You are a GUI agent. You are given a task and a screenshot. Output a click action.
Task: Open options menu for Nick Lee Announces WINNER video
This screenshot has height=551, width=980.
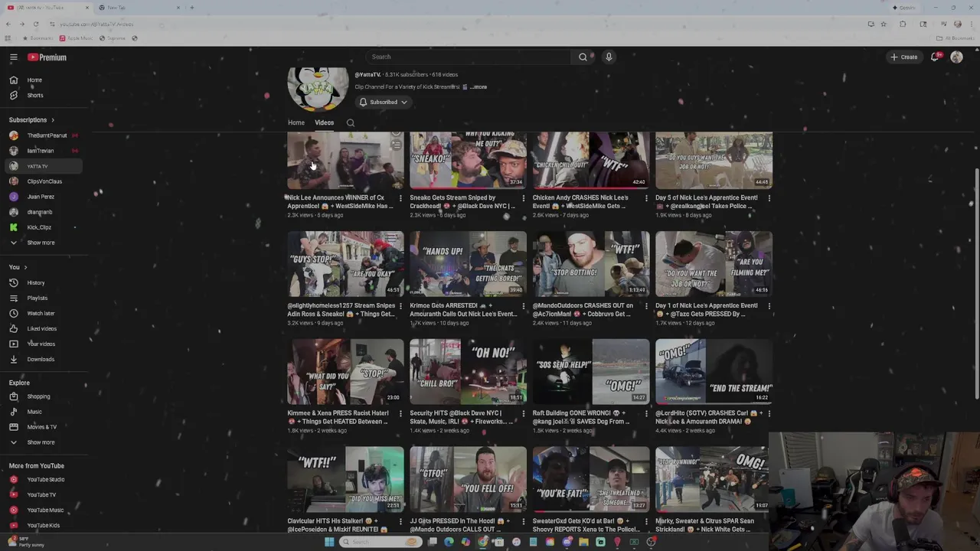pyautogui.click(x=400, y=198)
